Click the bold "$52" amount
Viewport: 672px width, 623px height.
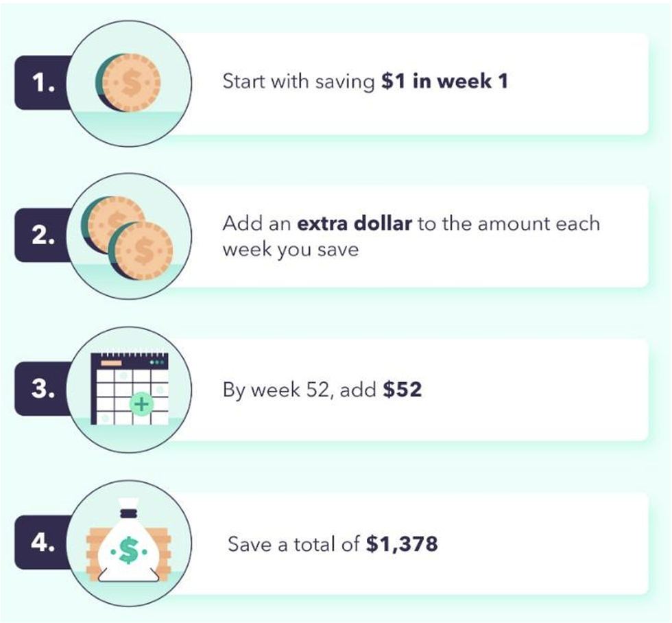point(403,389)
